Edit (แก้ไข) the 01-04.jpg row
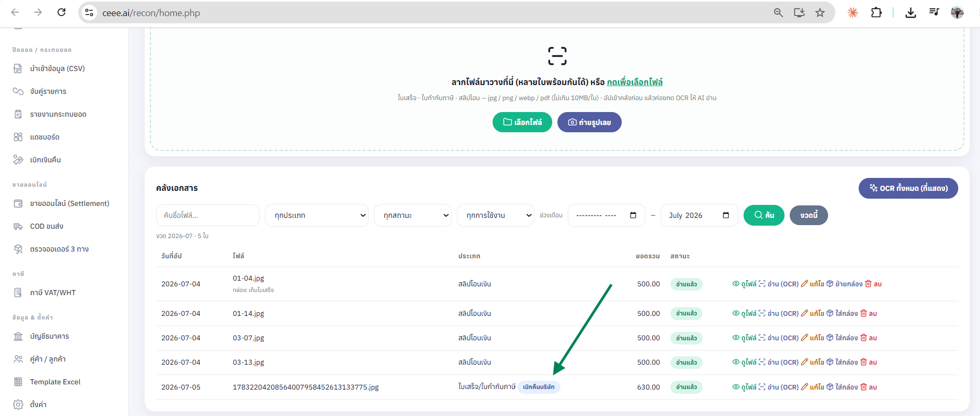 (813, 284)
